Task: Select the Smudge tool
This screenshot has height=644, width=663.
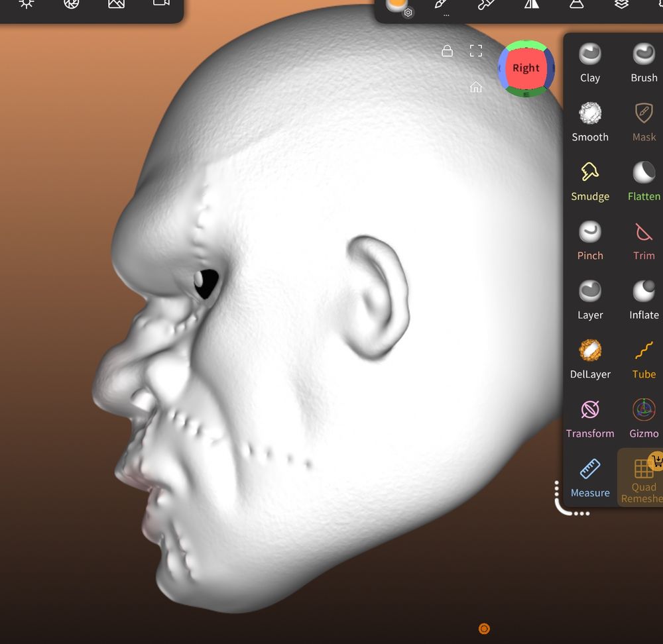Action: click(x=590, y=182)
